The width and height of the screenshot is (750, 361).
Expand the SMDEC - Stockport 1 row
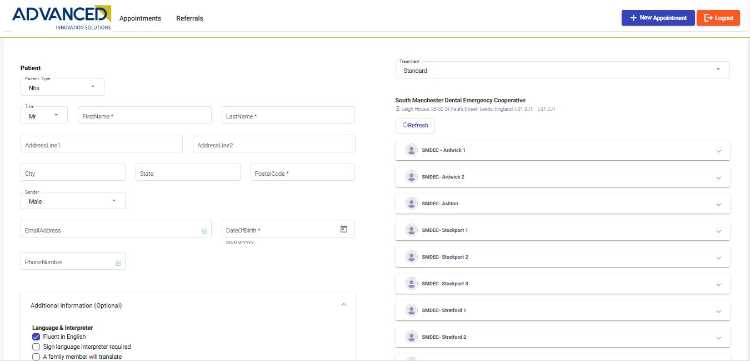point(562,230)
